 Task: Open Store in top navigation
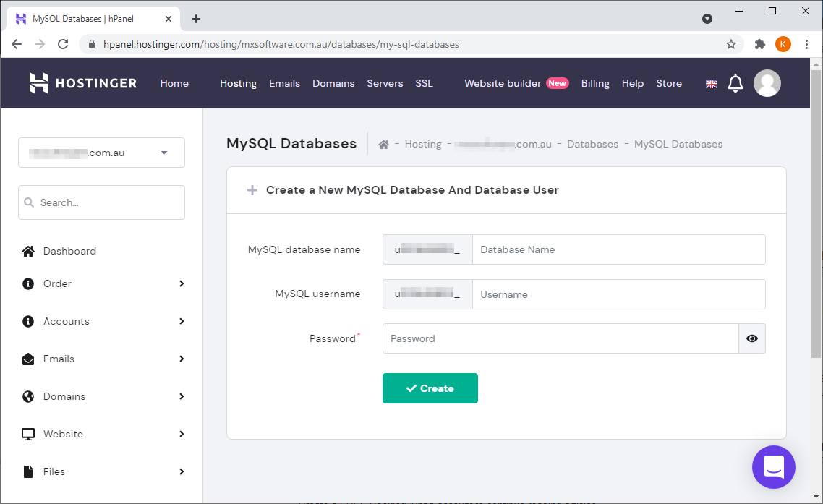coord(669,83)
